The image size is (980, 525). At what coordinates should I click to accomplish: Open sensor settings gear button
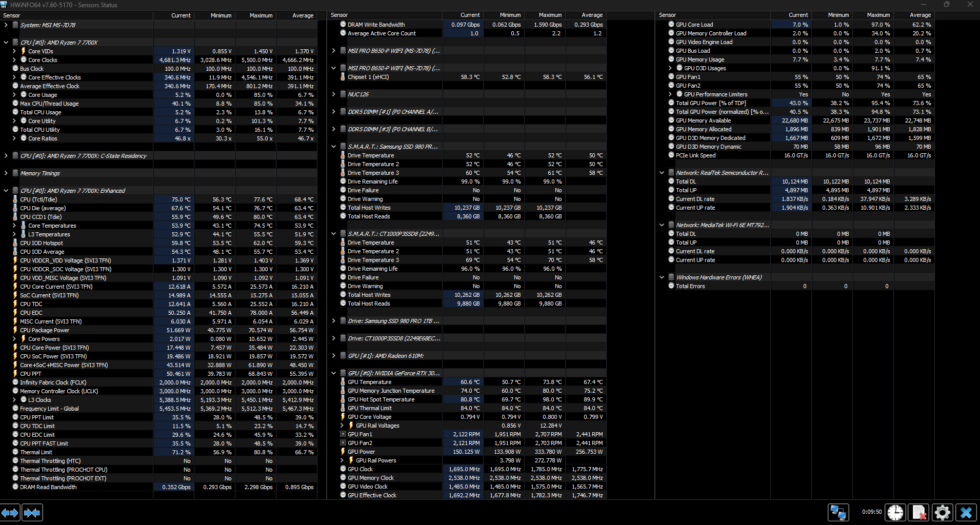tap(943, 512)
